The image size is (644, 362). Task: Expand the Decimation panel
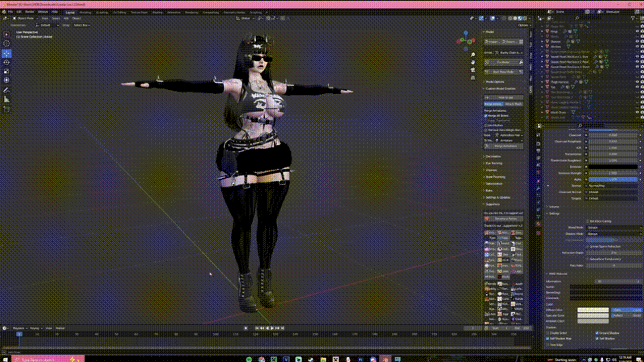[493, 157]
